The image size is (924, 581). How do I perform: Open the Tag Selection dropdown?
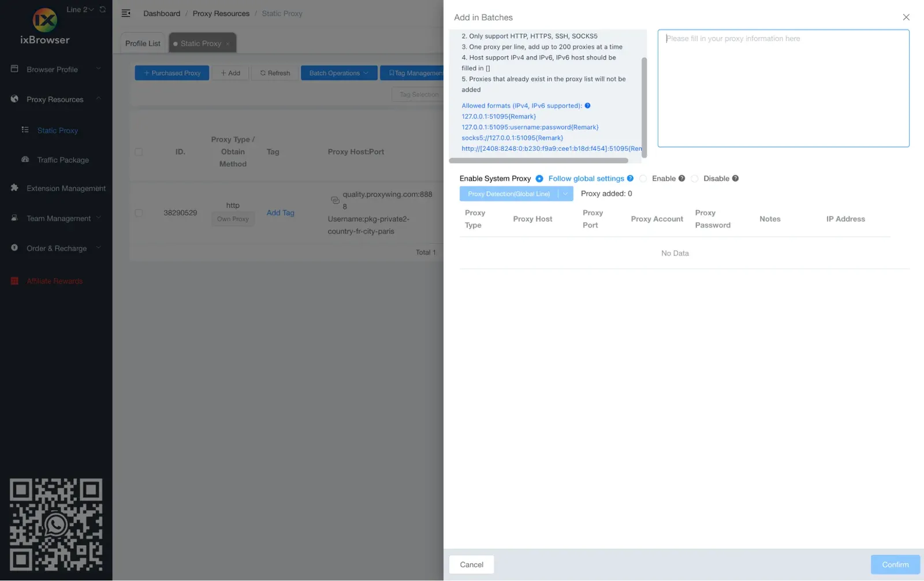click(x=418, y=94)
